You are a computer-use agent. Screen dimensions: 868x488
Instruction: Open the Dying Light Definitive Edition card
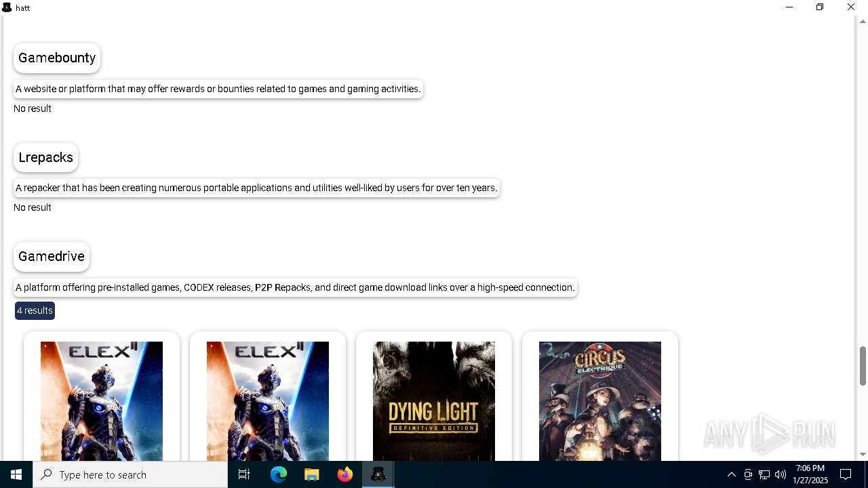(x=434, y=396)
